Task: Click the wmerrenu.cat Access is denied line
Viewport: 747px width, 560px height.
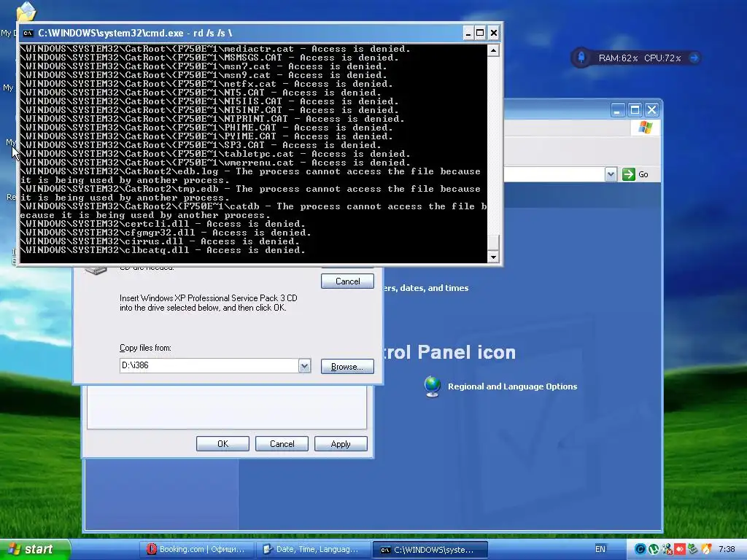Action: tap(215, 163)
